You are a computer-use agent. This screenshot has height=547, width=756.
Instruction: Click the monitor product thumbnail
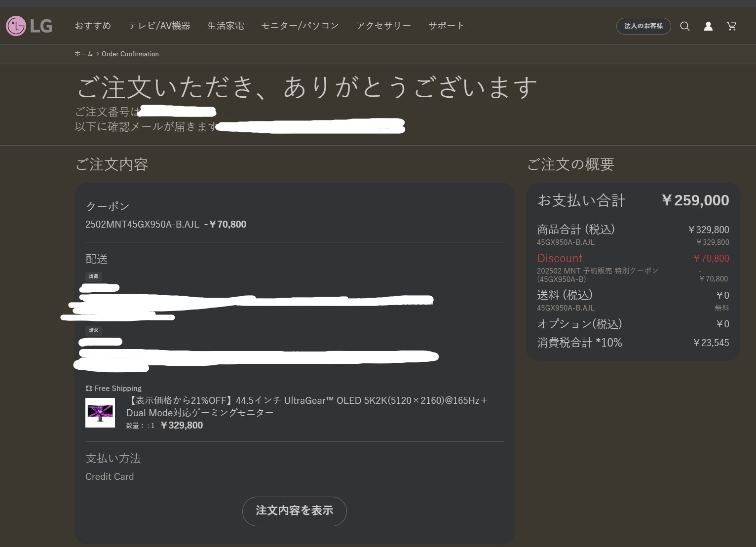point(100,413)
